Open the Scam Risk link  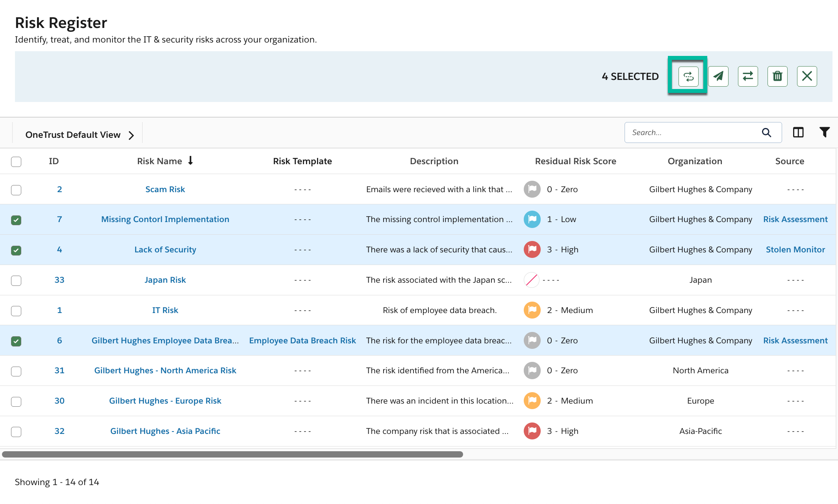point(165,189)
